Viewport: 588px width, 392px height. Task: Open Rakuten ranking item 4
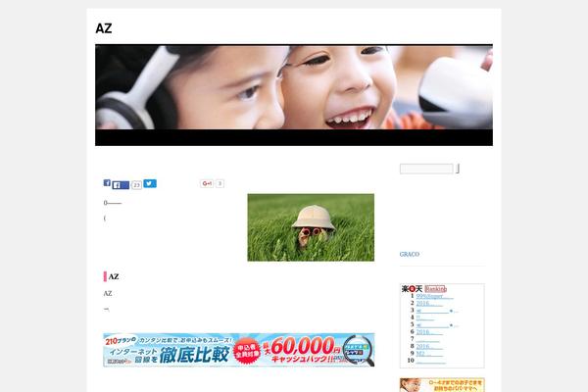(x=425, y=318)
